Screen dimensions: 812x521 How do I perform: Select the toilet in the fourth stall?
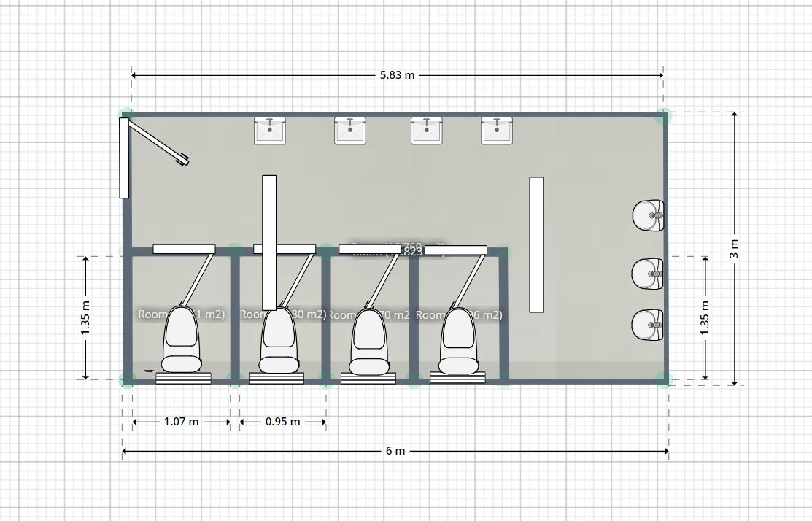457,336
